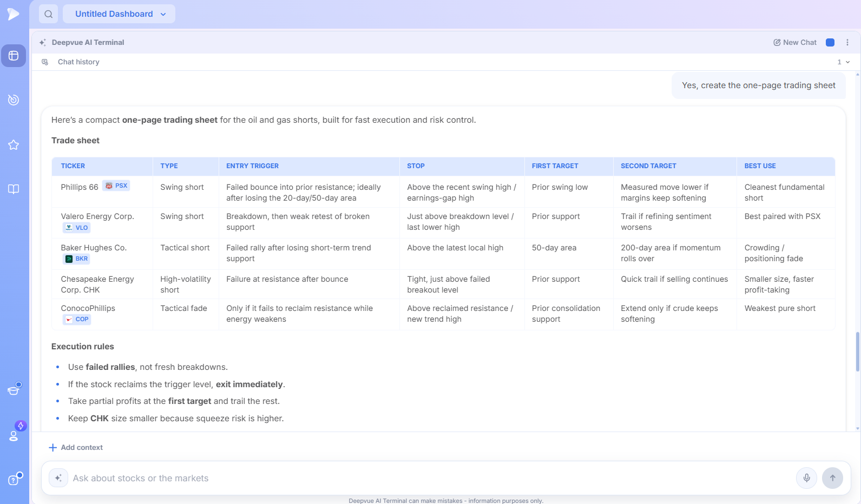This screenshot has height=504, width=861.
Task: Click the Deepvue logo icon
Action: point(14,14)
